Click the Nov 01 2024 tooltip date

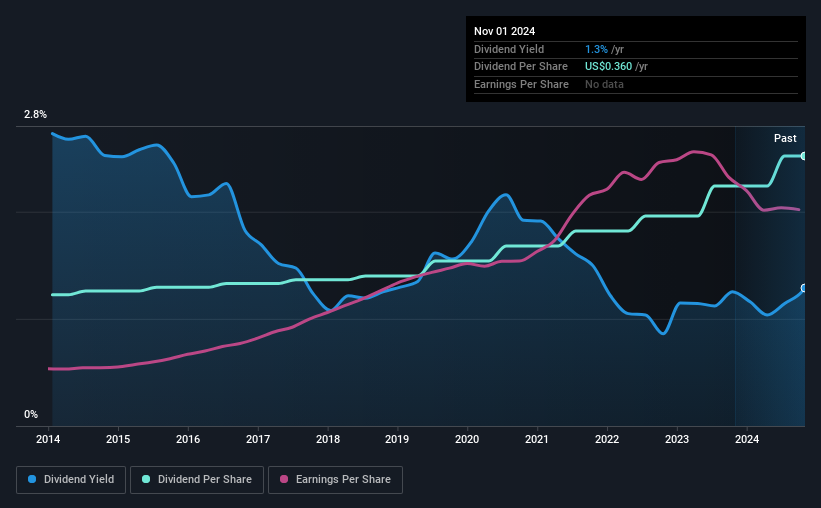[x=504, y=31]
